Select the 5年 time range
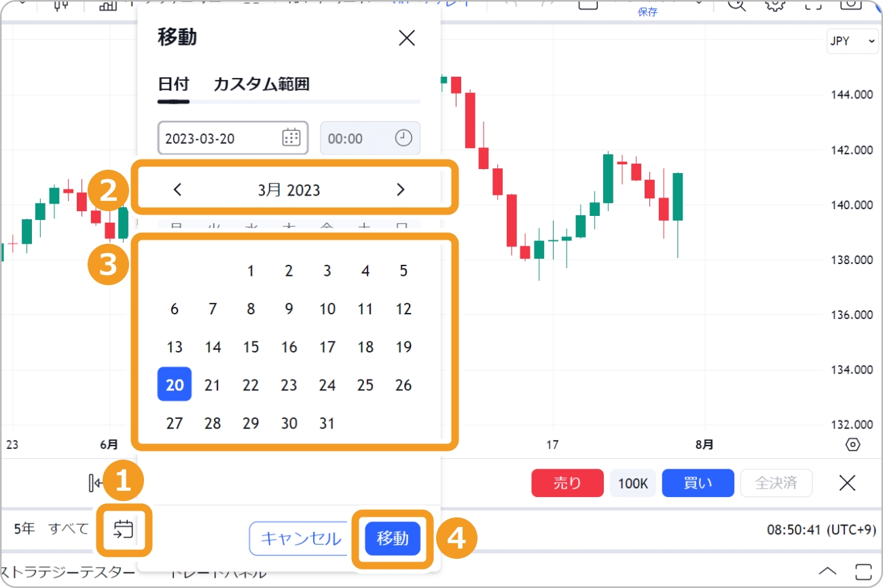 [24, 528]
